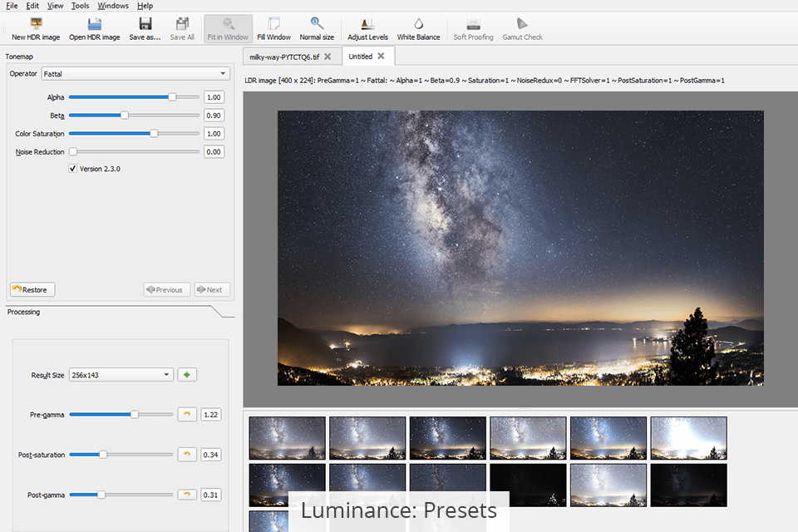Adjust the Pre-gamma slider
Viewport: 798px width, 532px height.
coord(121,415)
